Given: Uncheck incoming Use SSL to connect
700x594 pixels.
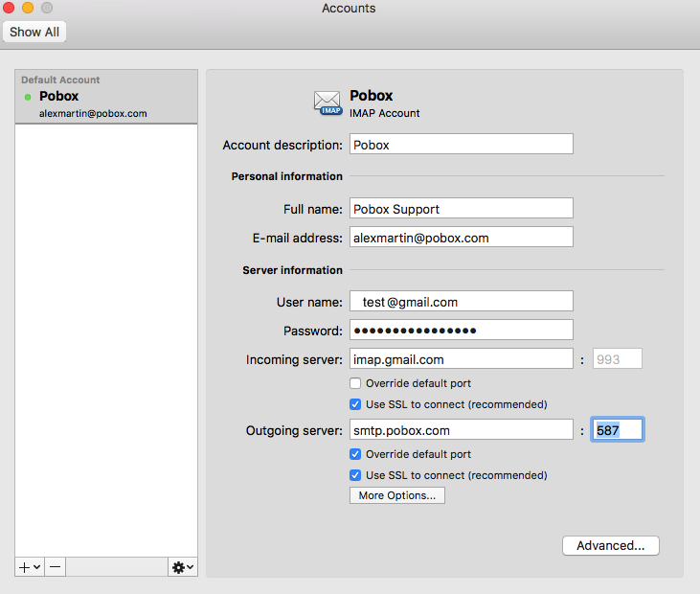Looking at the screenshot, I should point(355,404).
